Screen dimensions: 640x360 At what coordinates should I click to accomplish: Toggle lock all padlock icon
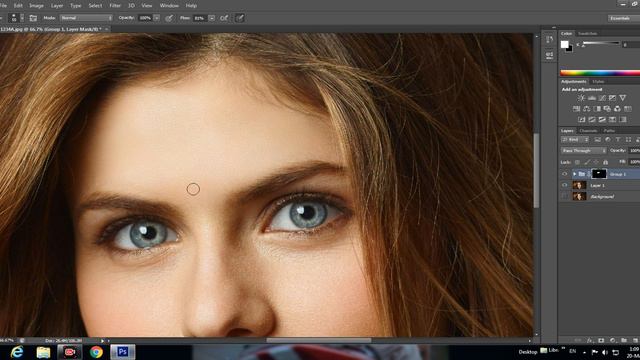point(605,162)
